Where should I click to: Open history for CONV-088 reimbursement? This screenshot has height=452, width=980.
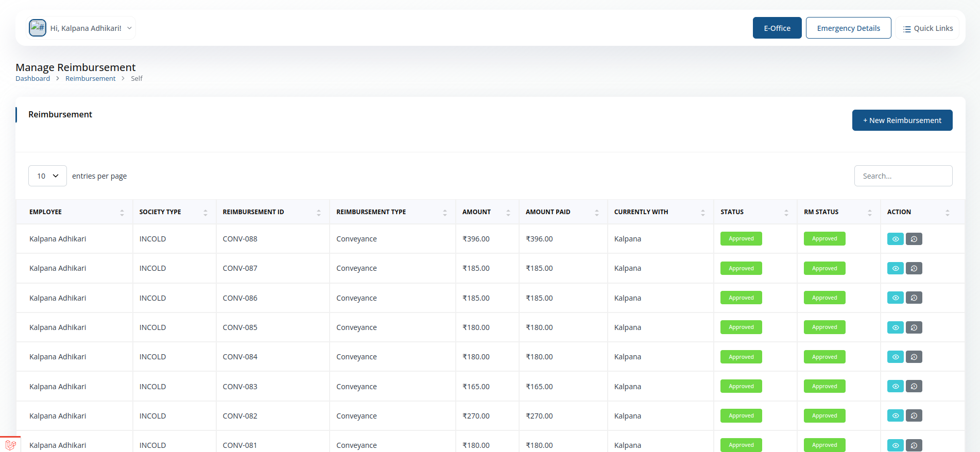click(914, 239)
